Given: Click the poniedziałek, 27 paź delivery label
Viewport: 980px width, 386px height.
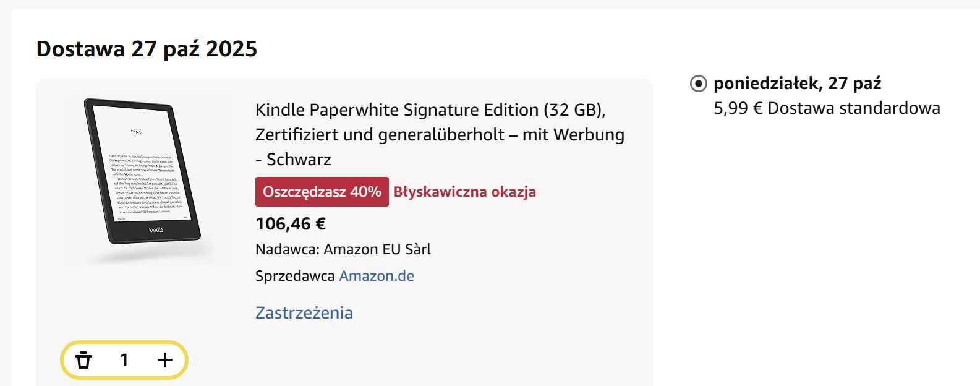Looking at the screenshot, I should coord(797,84).
